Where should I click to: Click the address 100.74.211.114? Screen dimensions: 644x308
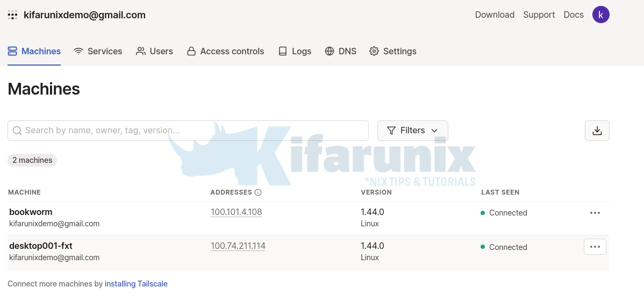(x=238, y=246)
